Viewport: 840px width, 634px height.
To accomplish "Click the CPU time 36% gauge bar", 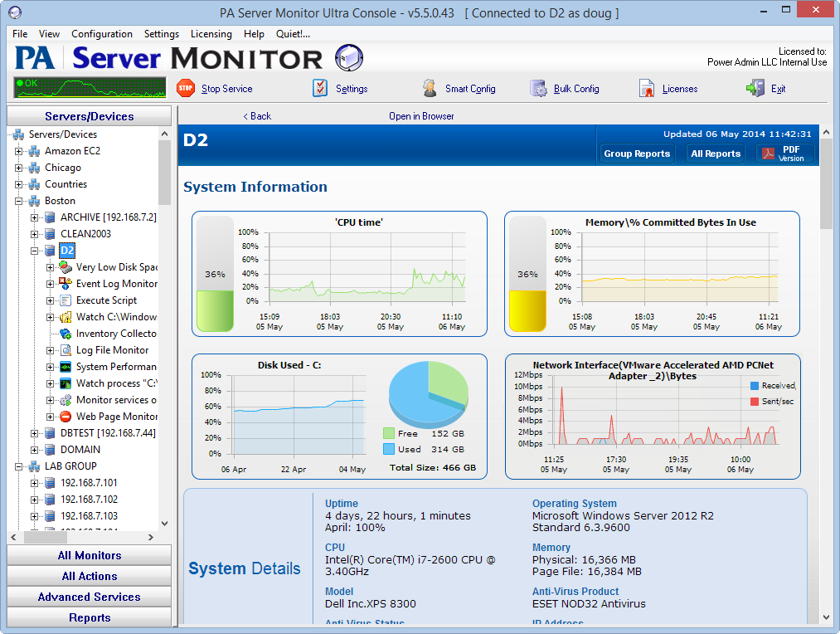I will [x=215, y=274].
